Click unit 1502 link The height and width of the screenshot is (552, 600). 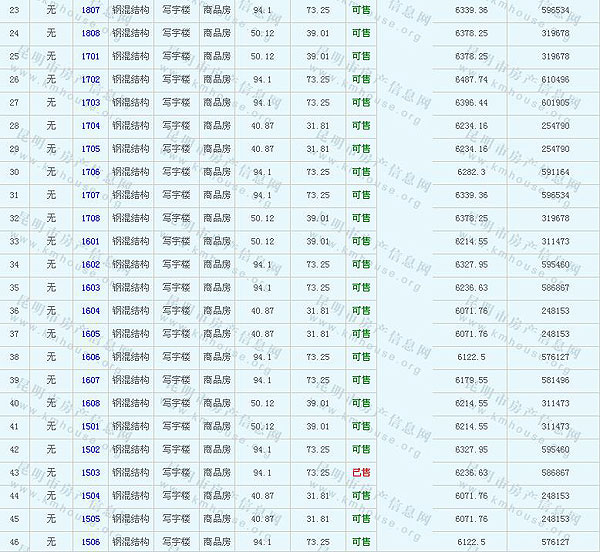(90, 449)
